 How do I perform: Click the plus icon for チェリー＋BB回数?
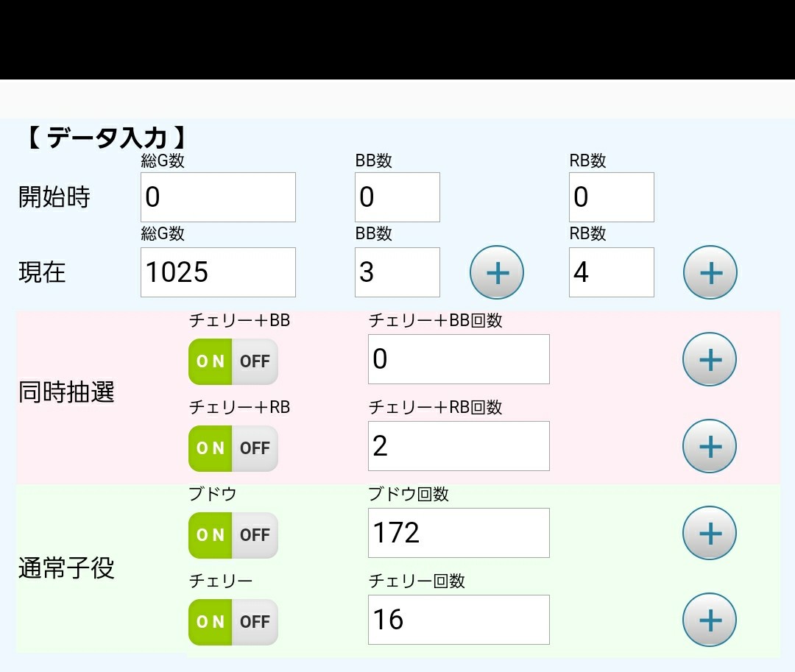[709, 359]
